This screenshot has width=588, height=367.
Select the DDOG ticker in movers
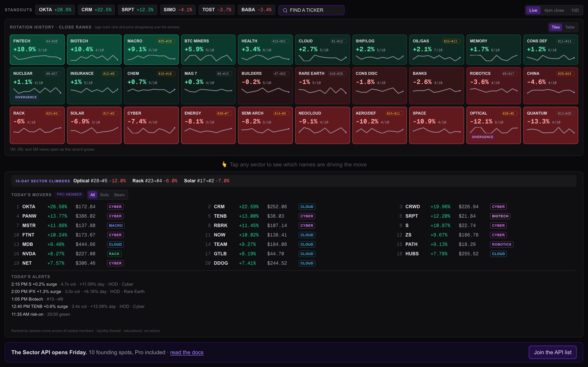(x=221, y=263)
